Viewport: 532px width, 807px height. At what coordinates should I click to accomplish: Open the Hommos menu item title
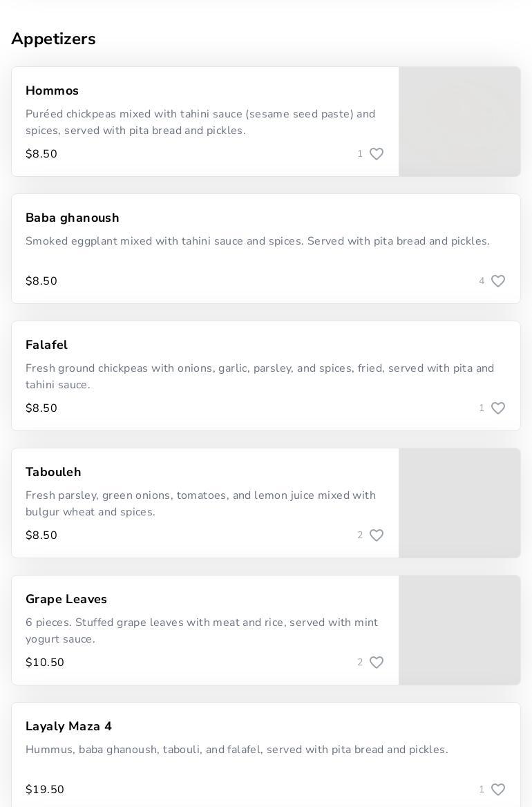click(52, 91)
